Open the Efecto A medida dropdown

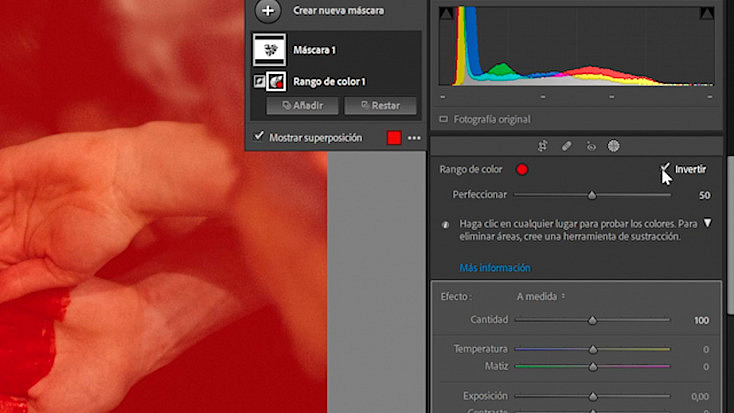click(x=541, y=296)
